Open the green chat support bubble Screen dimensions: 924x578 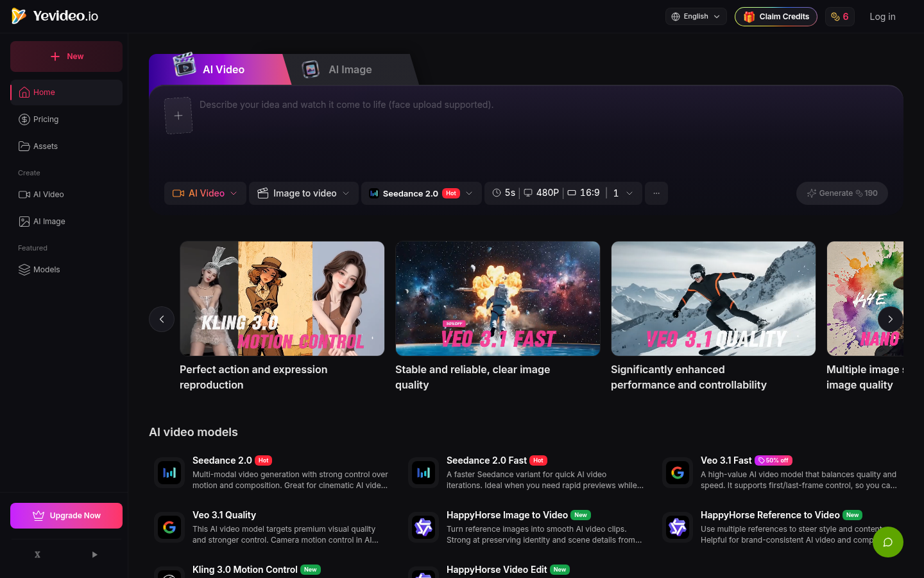888,542
